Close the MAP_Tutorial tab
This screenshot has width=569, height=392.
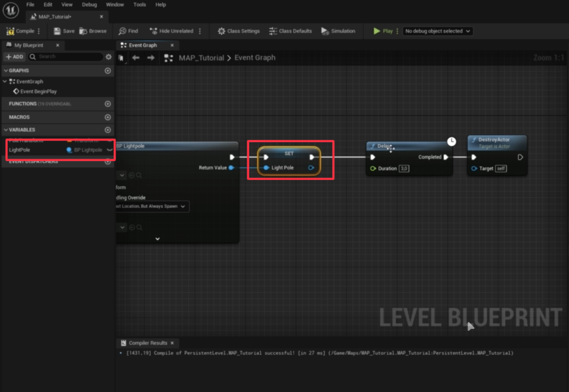(102, 16)
